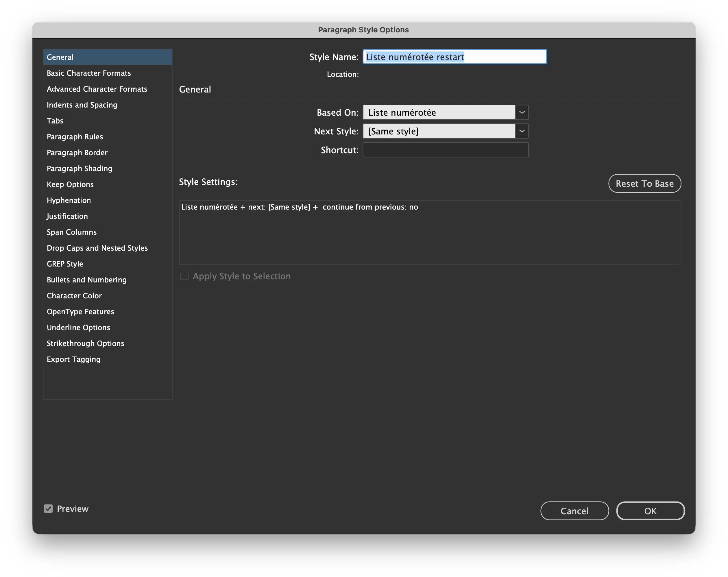728x577 pixels.
Task: Open the Based On dropdown arrow
Action: [x=522, y=112]
